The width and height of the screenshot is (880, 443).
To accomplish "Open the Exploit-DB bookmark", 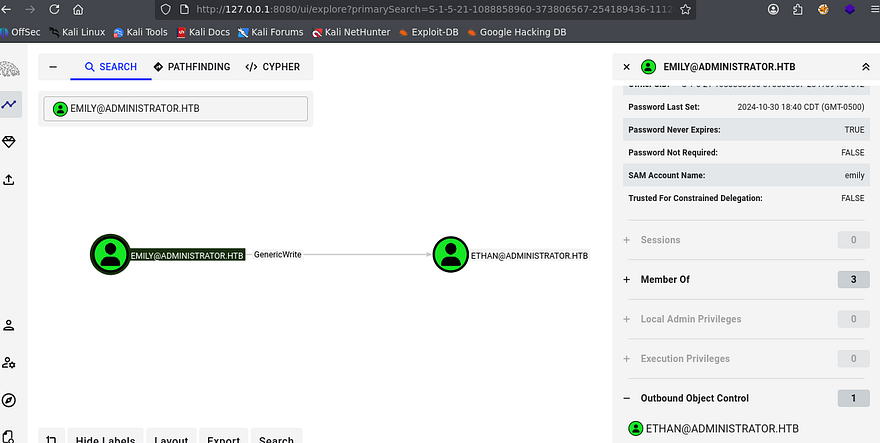I will click(433, 32).
